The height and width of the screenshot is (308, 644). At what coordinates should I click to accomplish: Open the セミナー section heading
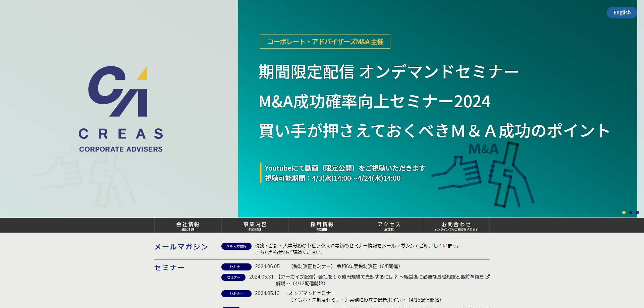169,267
